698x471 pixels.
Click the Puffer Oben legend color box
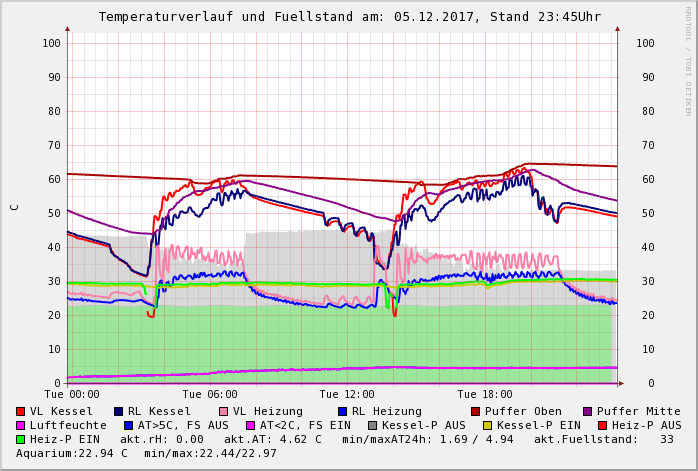pos(475,411)
